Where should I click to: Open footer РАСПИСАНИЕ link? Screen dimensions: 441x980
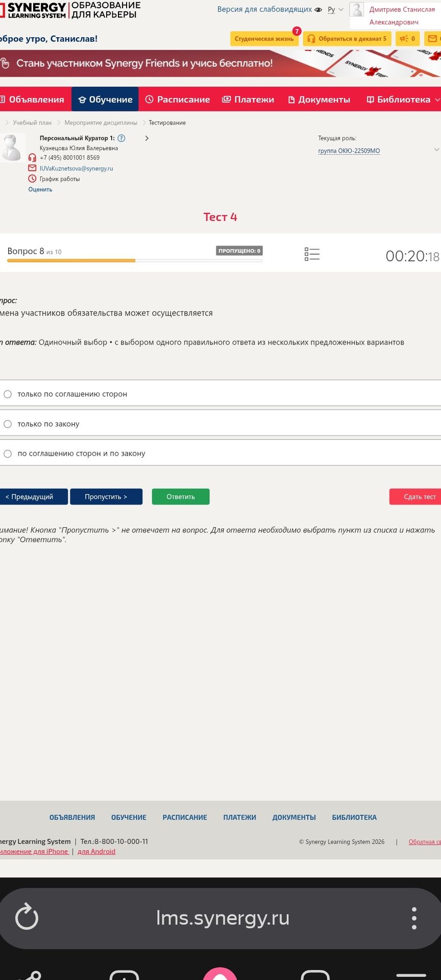click(x=185, y=818)
